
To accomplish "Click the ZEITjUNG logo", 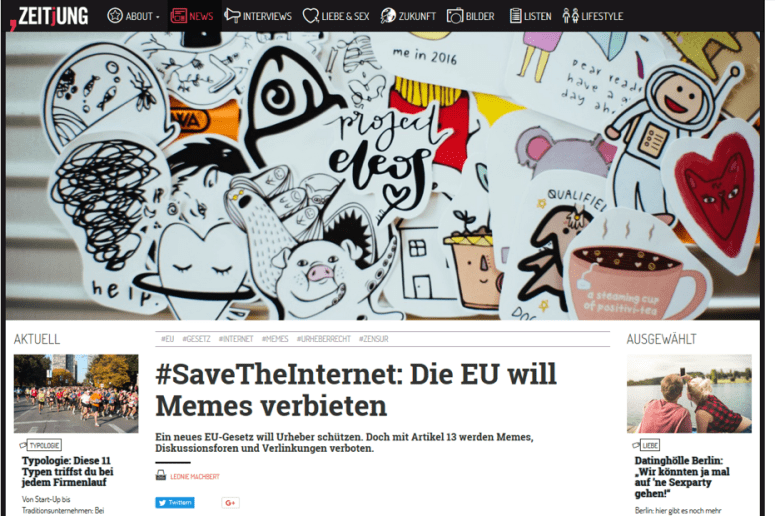I will [49, 16].
